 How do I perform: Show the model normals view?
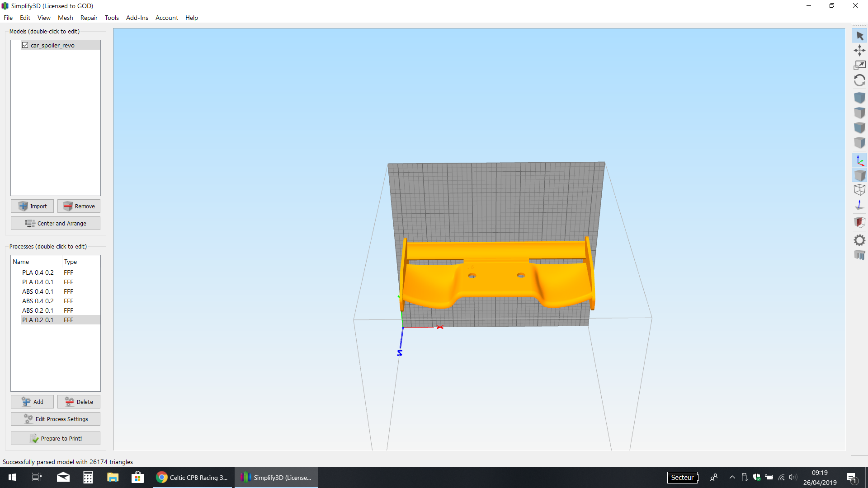click(x=859, y=205)
